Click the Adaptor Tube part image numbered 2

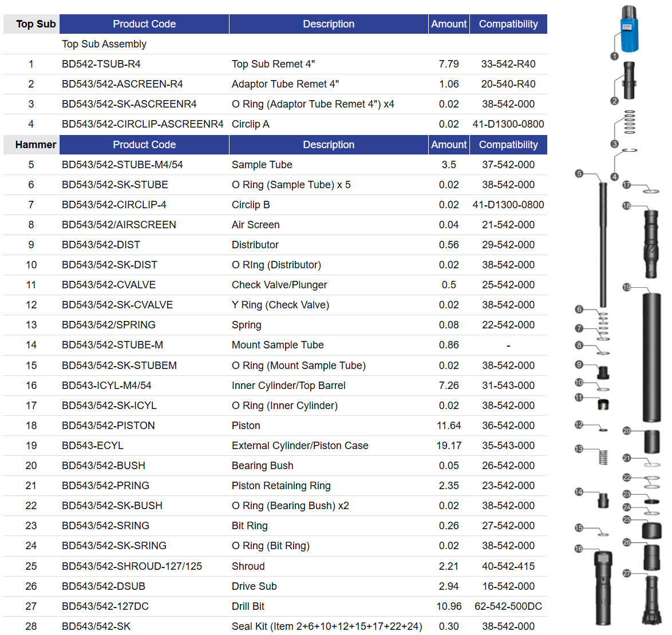coord(629,80)
